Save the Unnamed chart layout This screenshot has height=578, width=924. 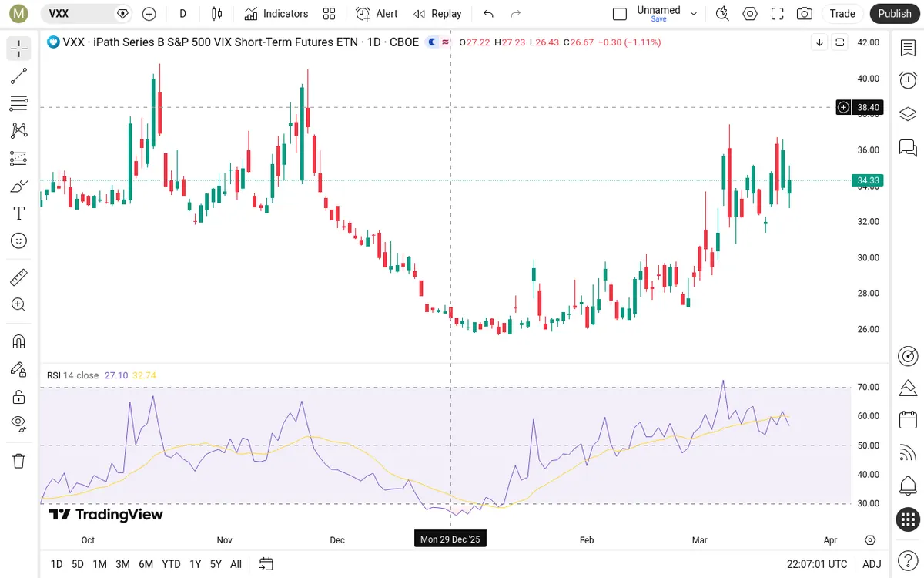coord(658,19)
